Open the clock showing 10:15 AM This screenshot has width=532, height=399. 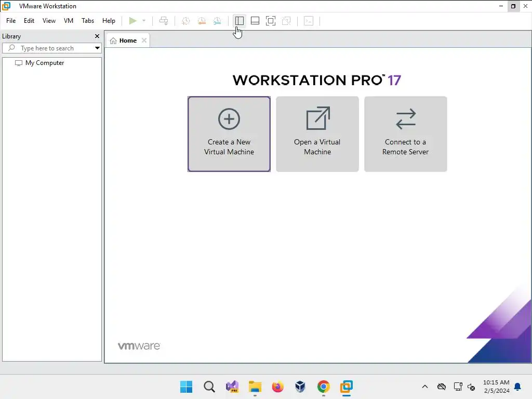496,387
